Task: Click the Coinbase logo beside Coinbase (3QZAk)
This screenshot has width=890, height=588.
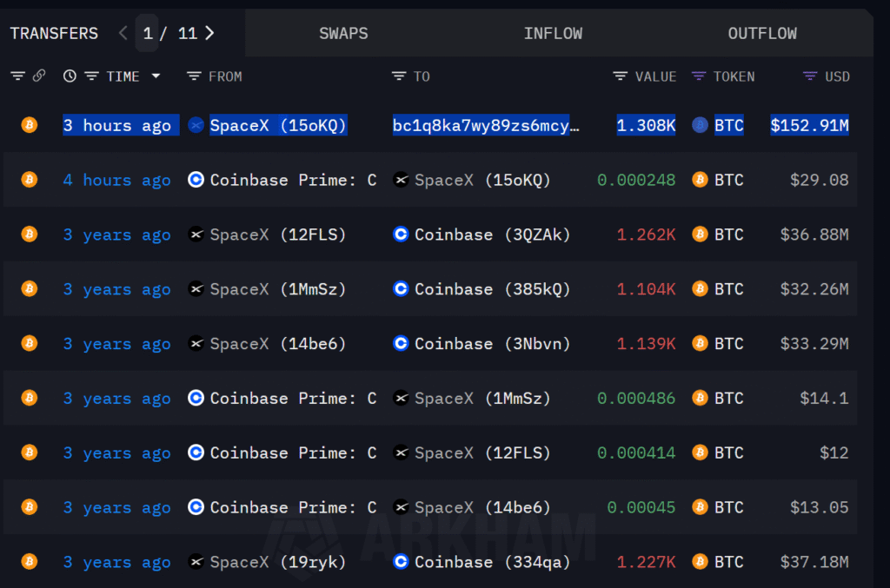Action: tap(401, 235)
